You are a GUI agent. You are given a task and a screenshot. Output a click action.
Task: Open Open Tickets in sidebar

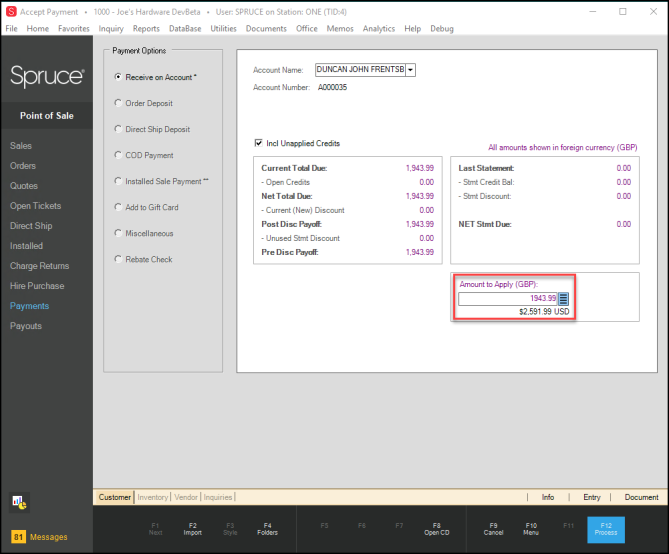[x=35, y=206]
